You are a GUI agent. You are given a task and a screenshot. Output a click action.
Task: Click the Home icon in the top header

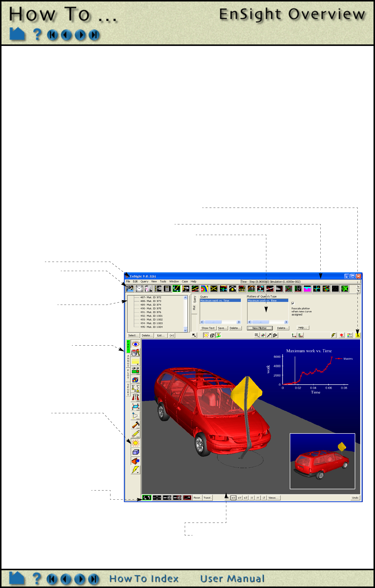tap(17, 34)
